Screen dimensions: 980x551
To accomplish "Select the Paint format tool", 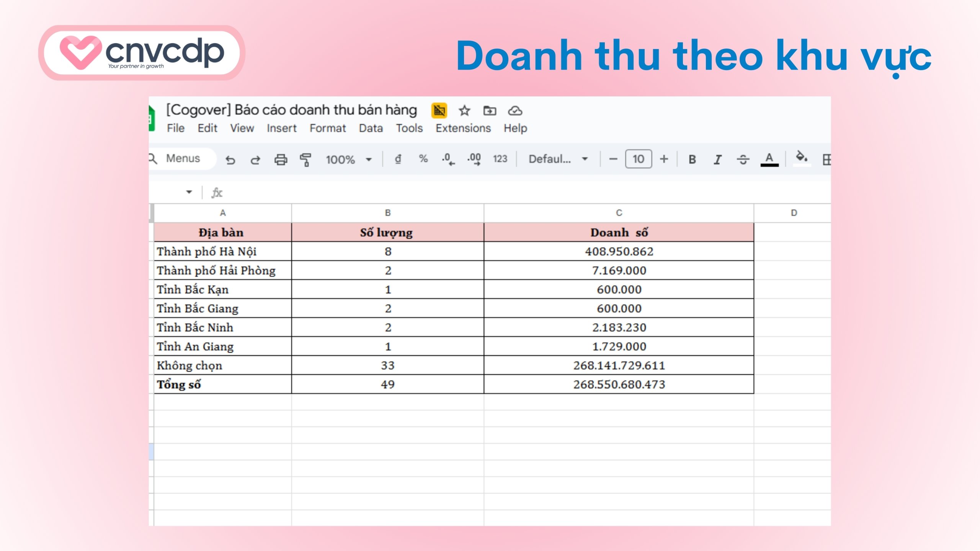I will coord(305,159).
